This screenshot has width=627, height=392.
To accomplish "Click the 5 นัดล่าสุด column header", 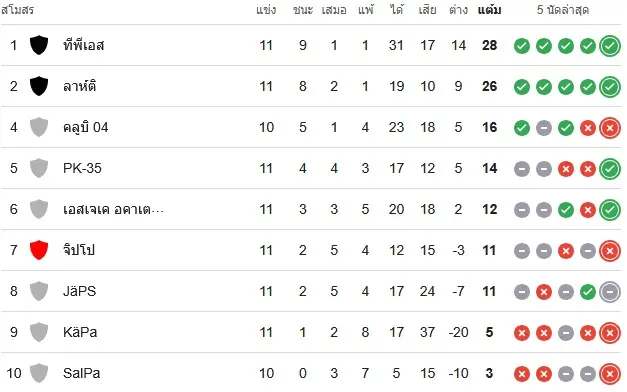I will (563, 10).
